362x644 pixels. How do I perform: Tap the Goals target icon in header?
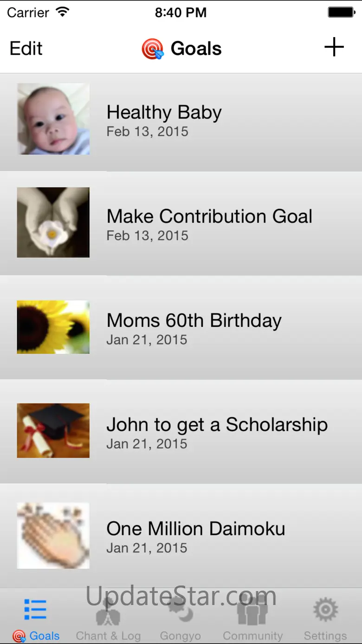pyautogui.click(x=153, y=49)
